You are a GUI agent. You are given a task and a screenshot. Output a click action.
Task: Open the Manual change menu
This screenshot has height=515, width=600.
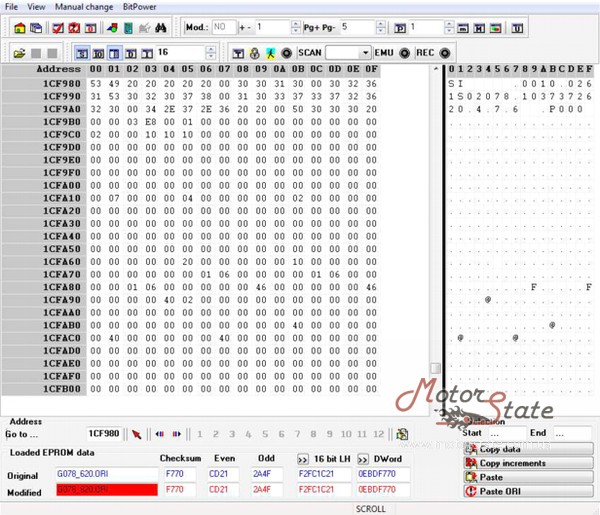point(84,7)
